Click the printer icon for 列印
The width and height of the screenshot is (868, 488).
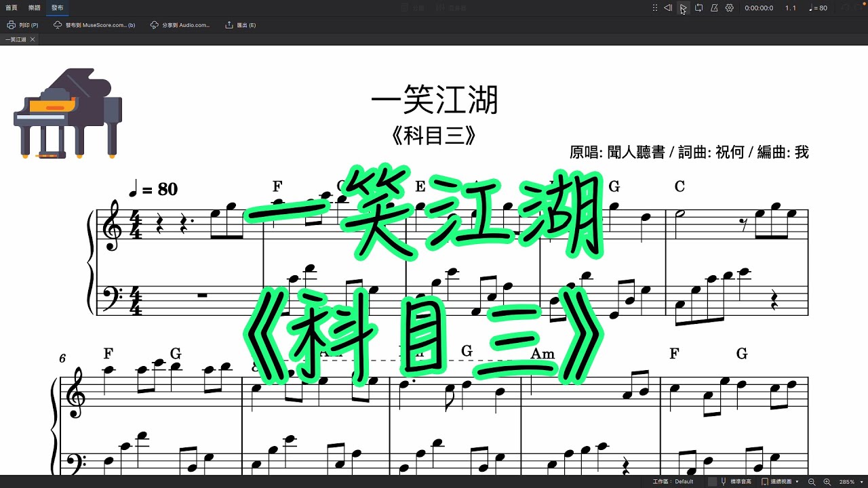click(x=12, y=25)
